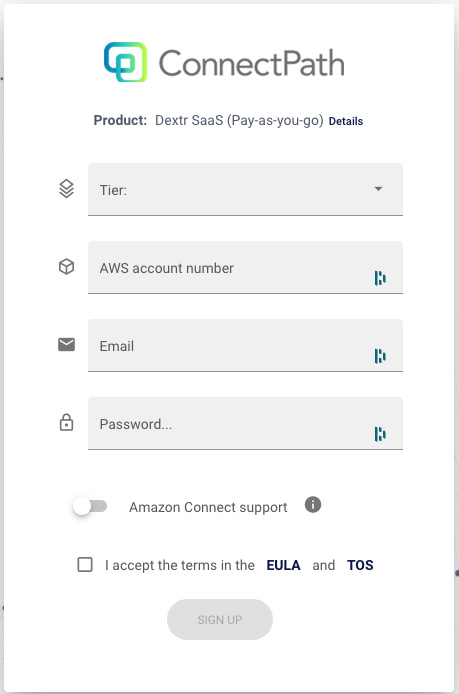Click the layers icon beside Tier

pyautogui.click(x=66, y=189)
